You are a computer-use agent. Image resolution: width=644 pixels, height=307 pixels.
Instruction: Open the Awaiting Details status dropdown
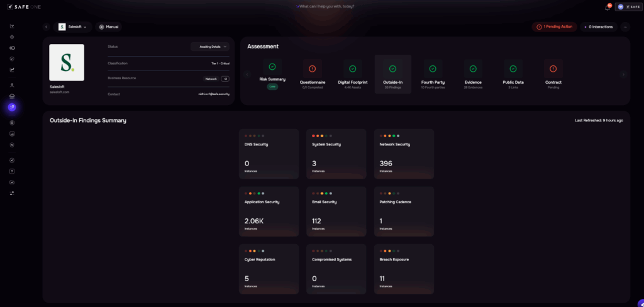coord(210,47)
